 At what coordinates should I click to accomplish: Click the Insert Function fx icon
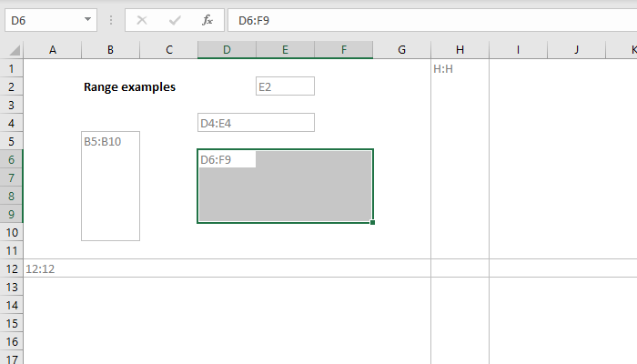click(x=207, y=19)
